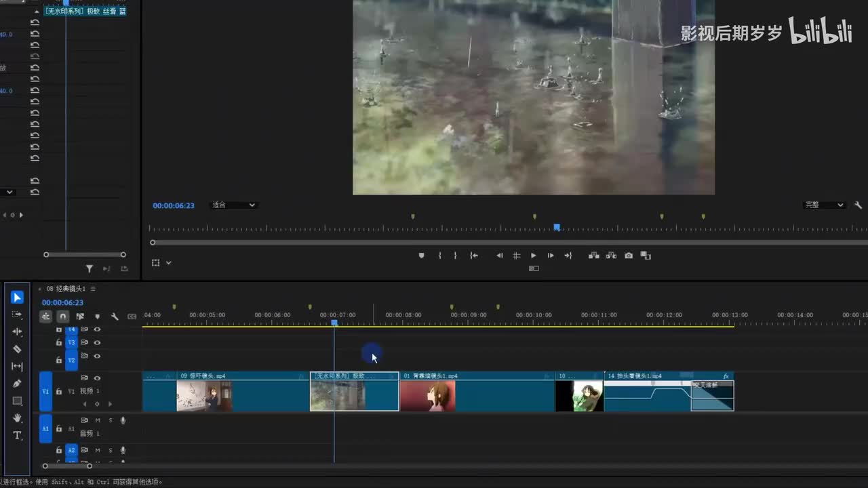Export frame with camera icon
The height and width of the screenshot is (488, 868).
[x=629, y=256]
